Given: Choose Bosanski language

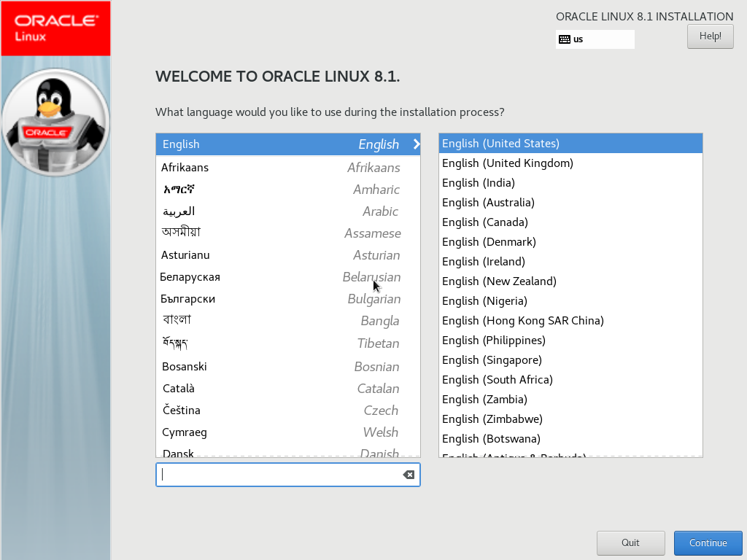Looking at the screenshot, I should tap(287, 367).
